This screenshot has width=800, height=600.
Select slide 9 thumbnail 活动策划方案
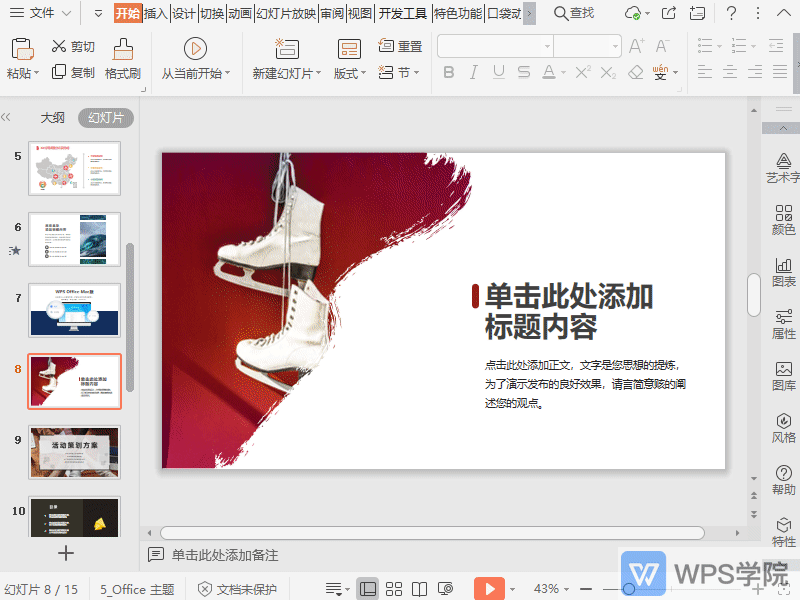(74, 452)
